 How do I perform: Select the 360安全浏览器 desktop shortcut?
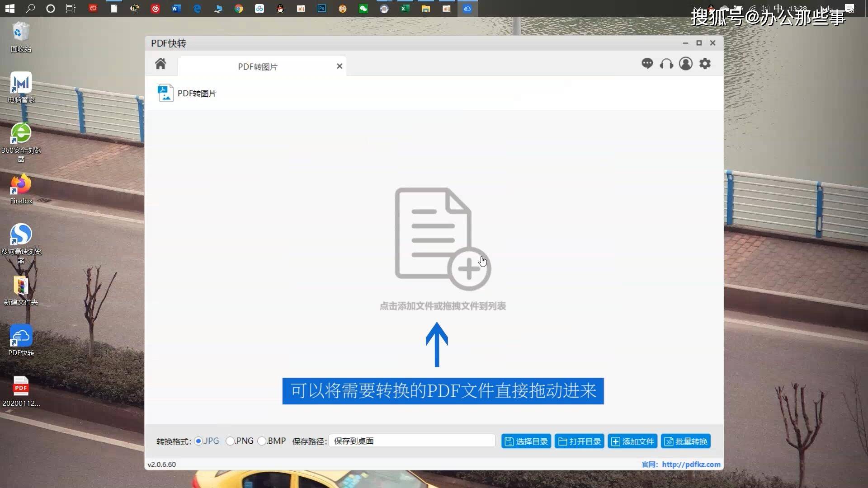coord(21,142)
